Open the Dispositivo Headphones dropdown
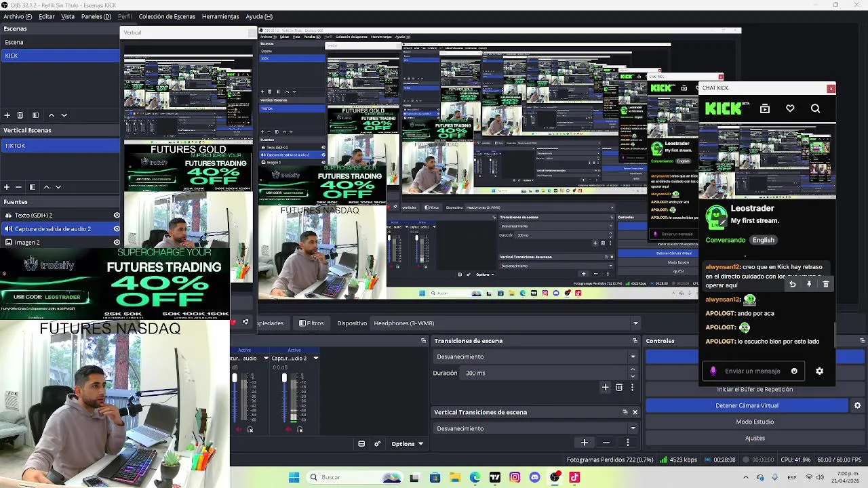Image resolution: width=868 pixels, height=488 pixels. [x=506, y=323]
